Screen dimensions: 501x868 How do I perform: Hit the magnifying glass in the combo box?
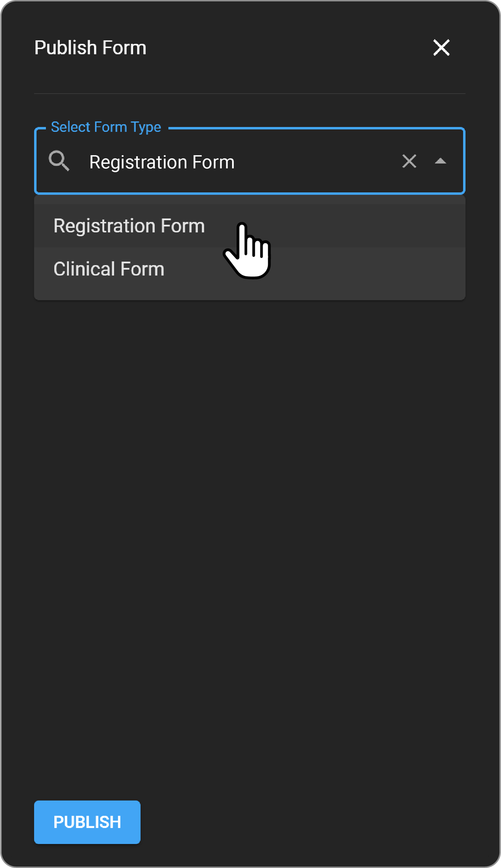click(x=59, y=161)
